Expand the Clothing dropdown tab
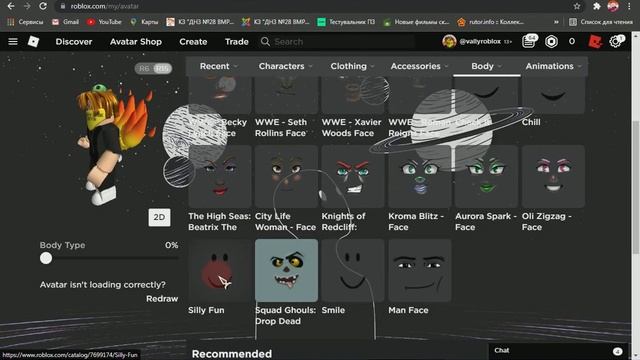This screenshot has width=640, height=360. click(352, 66)
